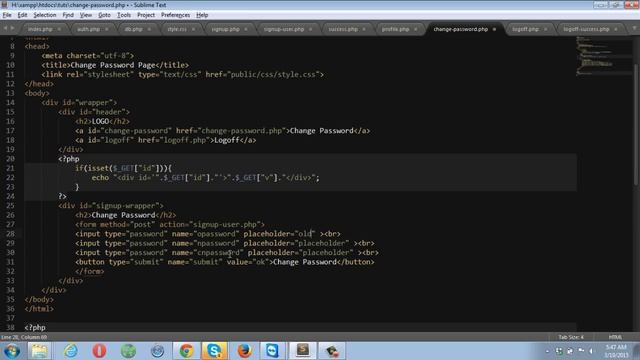Open TeamViewer from the taskbar
640x360 pixels.
click(x=273, y=351)
